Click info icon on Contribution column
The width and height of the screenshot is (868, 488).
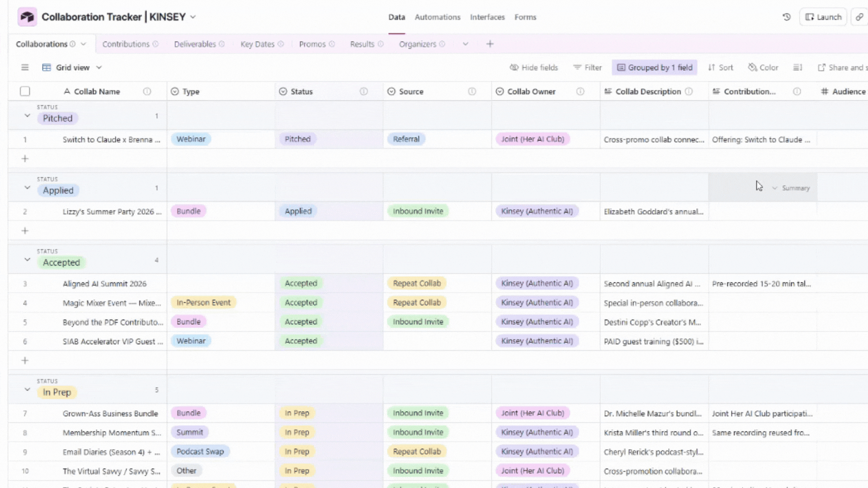click(x=797, y=91)
